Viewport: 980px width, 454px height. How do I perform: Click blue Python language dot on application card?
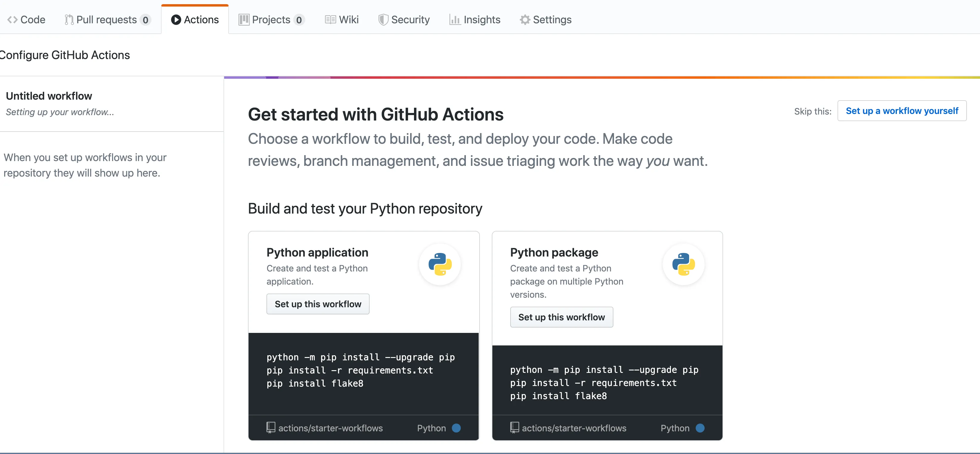click(x=456, y=428)
